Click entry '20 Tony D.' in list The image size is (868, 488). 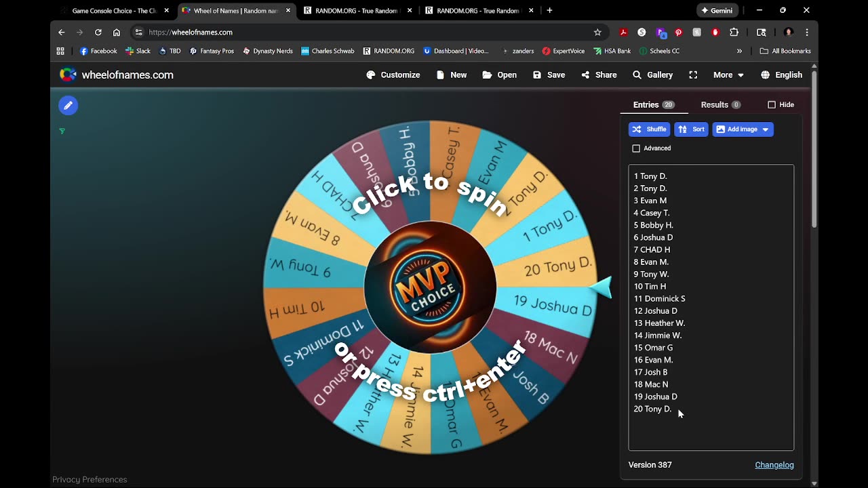652,409
